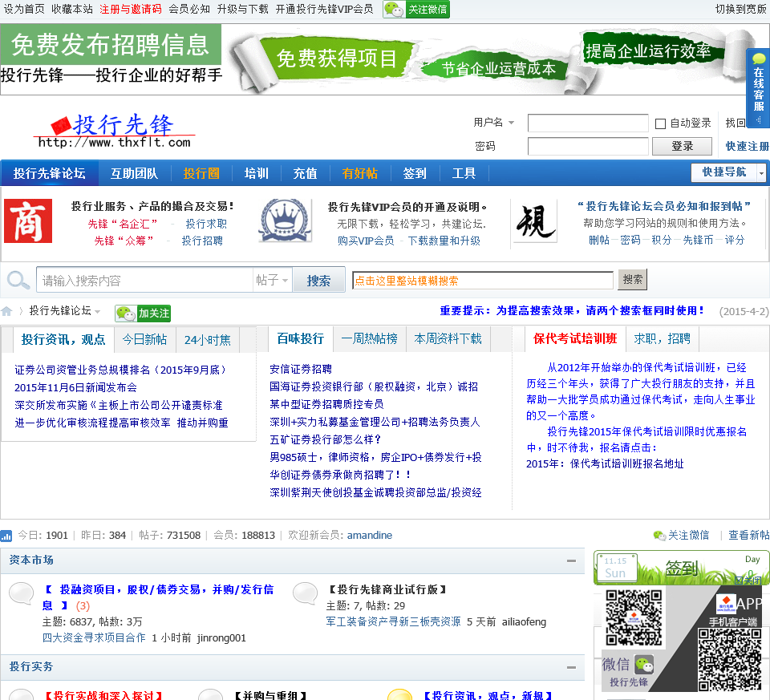The image size is (770, 700).
Task: Click the WeChat icon beside 关注微信 link
Action: click(659, 535)
